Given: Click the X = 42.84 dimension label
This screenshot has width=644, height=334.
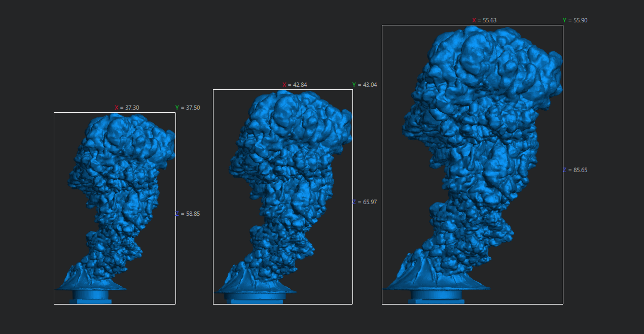Looking at the screenshot, I should [x=295, y=85].
